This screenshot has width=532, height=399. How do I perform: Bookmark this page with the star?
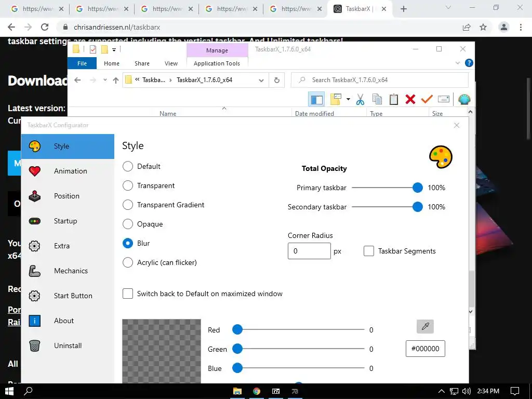[x=483, y=27]
